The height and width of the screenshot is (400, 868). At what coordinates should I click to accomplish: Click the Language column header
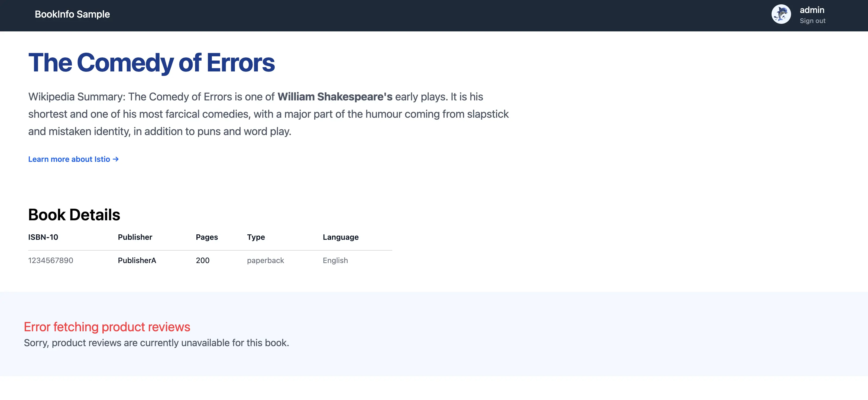click(340, 237)
